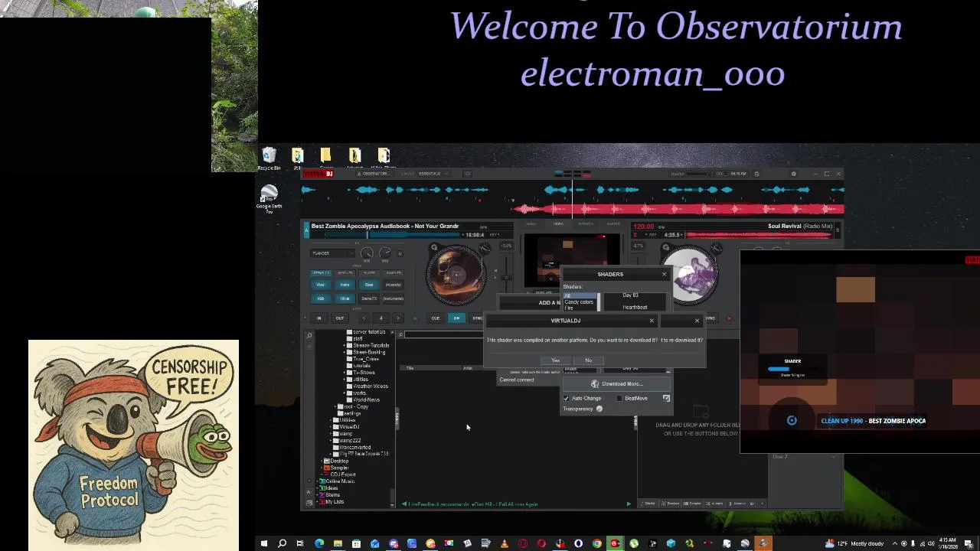980x551 pixels.
Task: Open Google Chrome from taskbar
Action: pyautogui.click(x=597, y=544)
